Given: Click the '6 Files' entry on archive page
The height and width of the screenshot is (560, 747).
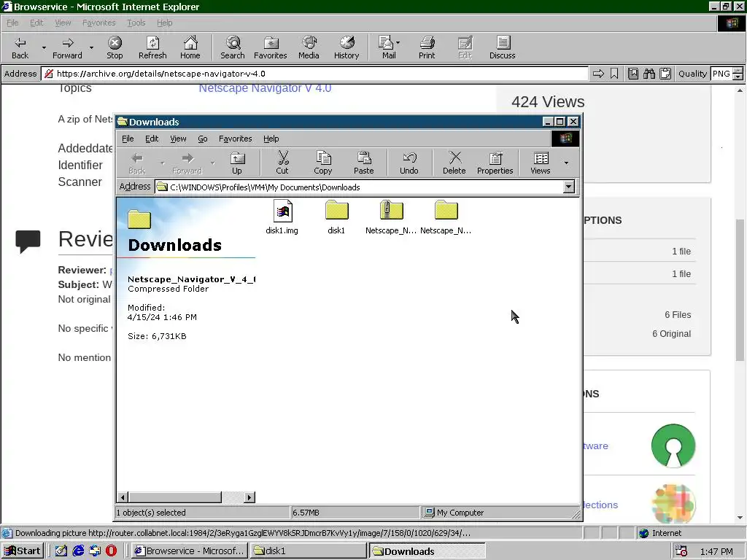Looking at the screenshot, I should [678, 315].
